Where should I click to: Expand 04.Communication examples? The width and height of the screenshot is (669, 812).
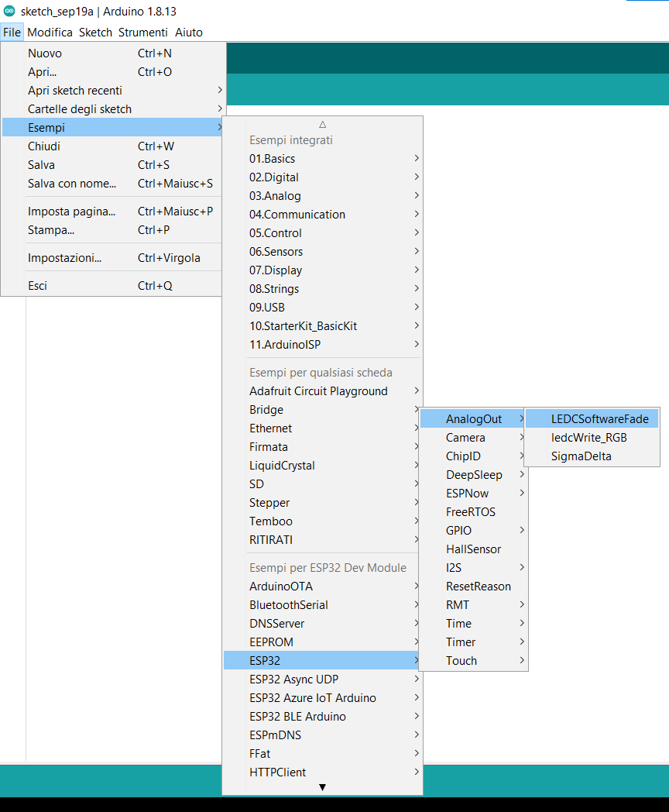(322, 215)
